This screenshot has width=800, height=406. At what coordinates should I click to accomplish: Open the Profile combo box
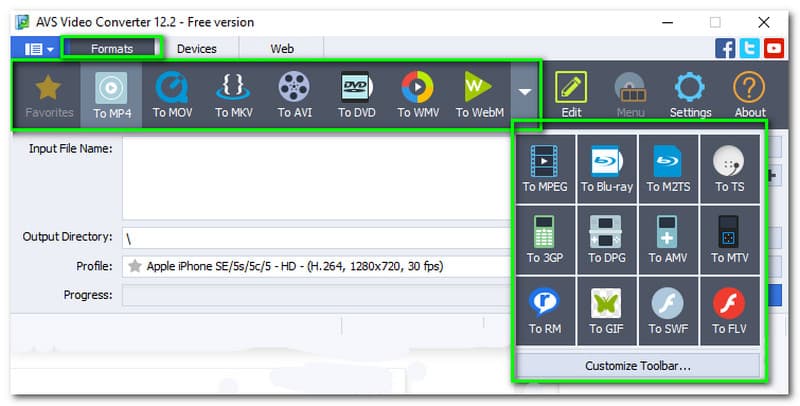click(316, 266)
